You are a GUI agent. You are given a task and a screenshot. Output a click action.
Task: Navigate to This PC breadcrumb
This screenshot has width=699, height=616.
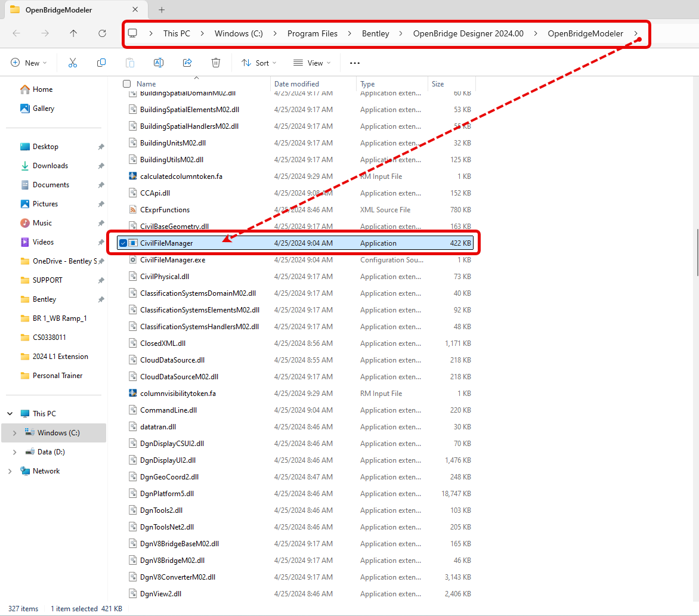[x=177, y=33]
